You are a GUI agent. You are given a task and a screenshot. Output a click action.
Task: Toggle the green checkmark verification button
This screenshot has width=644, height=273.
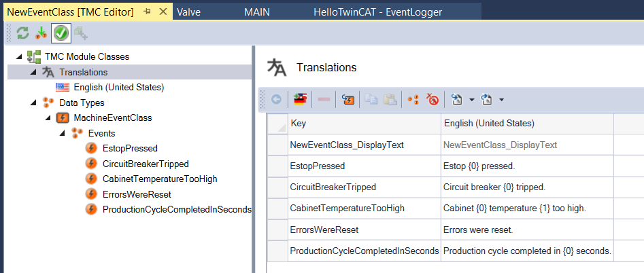coord(61,33)
